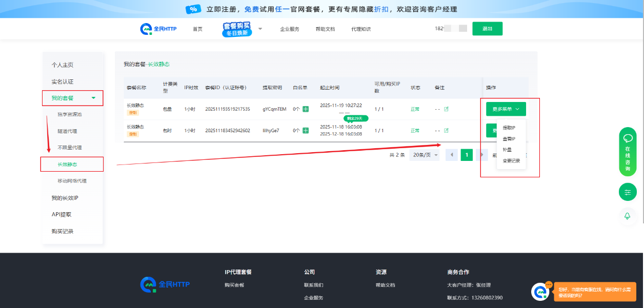Go to previous page arrow in pagination
The image size is (644, 308).
pos(452,155)
